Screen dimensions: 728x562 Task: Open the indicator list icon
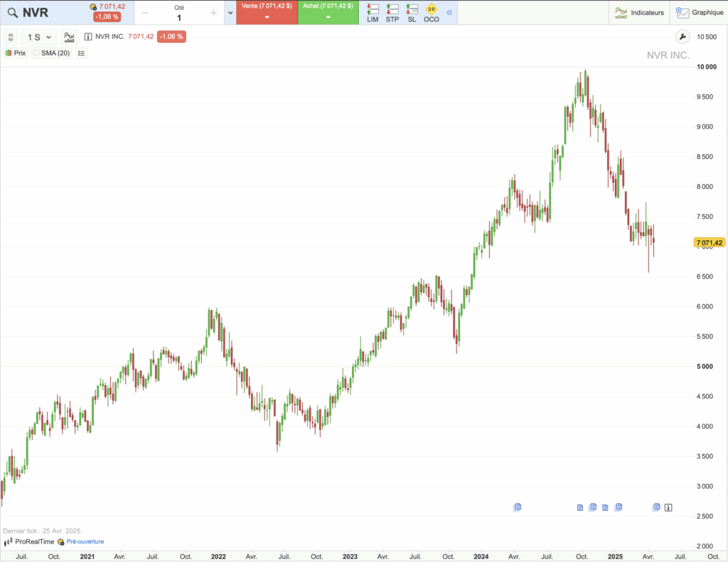pyautogui.click(x=81, y=53)
